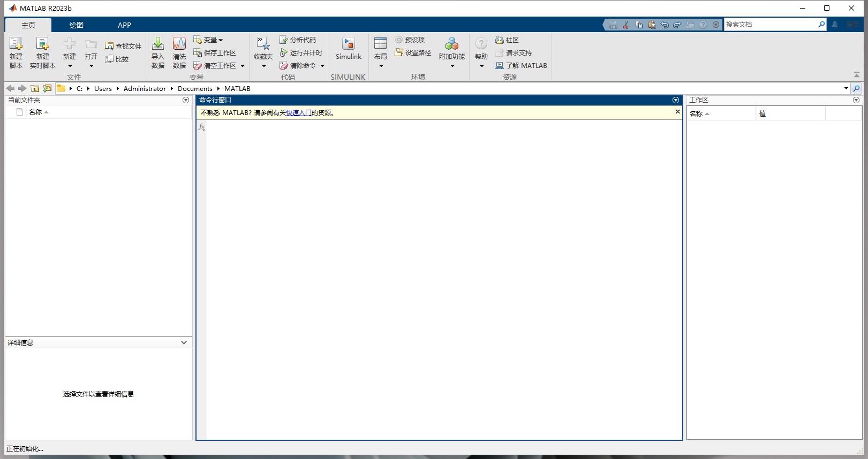Close the getting started banner
The image size is (868, 459).
[678, 112]
